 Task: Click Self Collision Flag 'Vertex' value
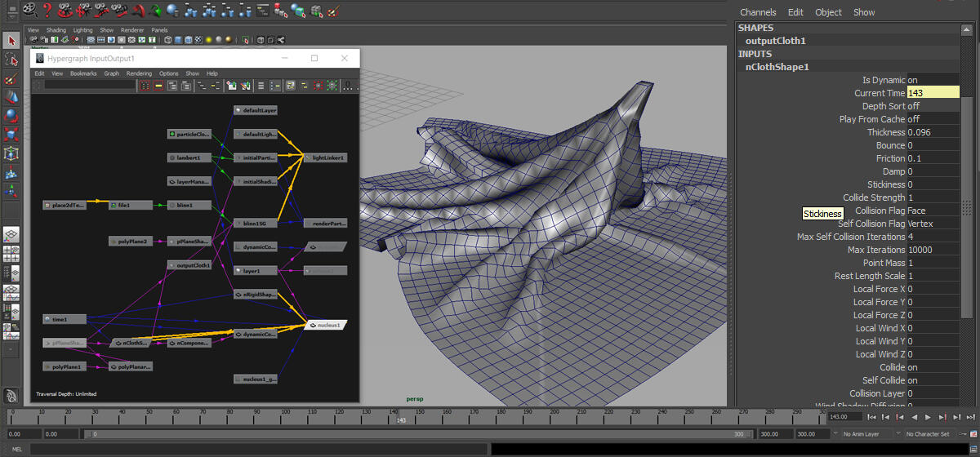(933, 224)
